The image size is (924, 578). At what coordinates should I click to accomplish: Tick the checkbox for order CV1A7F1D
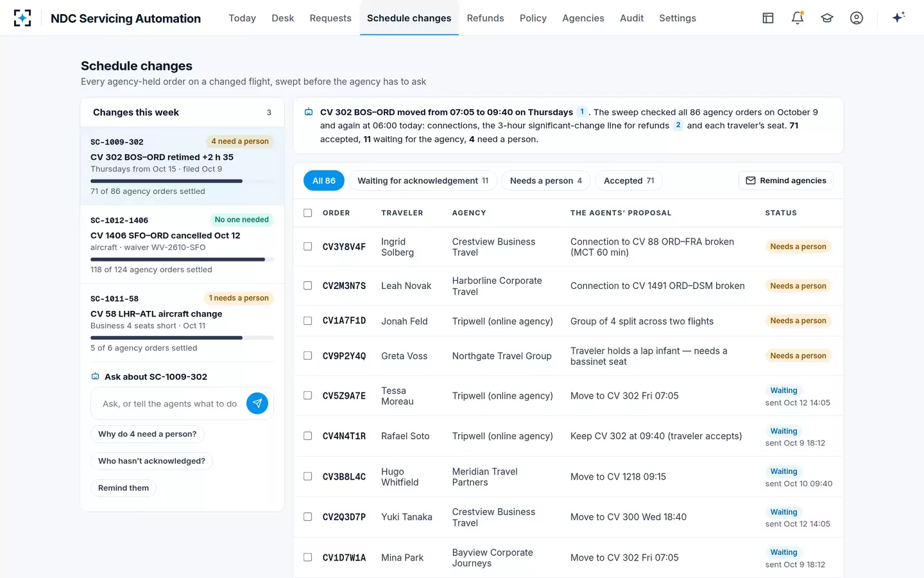(x=308, y=321)
